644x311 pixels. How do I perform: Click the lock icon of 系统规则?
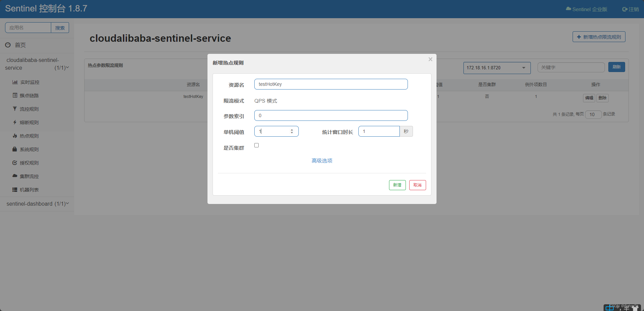15,149
